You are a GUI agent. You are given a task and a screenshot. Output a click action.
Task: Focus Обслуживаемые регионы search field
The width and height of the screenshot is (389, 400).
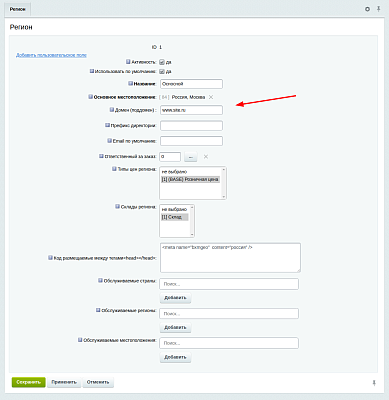[229, 314]
